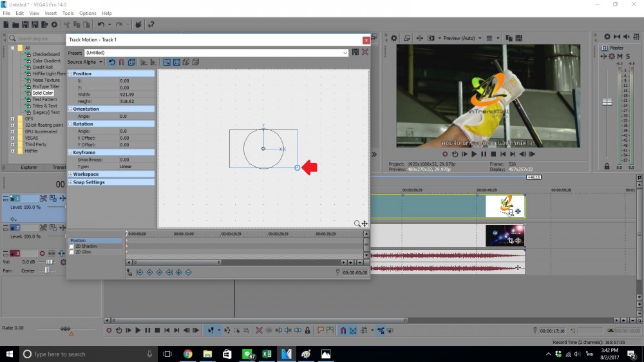Open the View menu
Viewport: 644px width, 362px height.
tap(35, 13)
